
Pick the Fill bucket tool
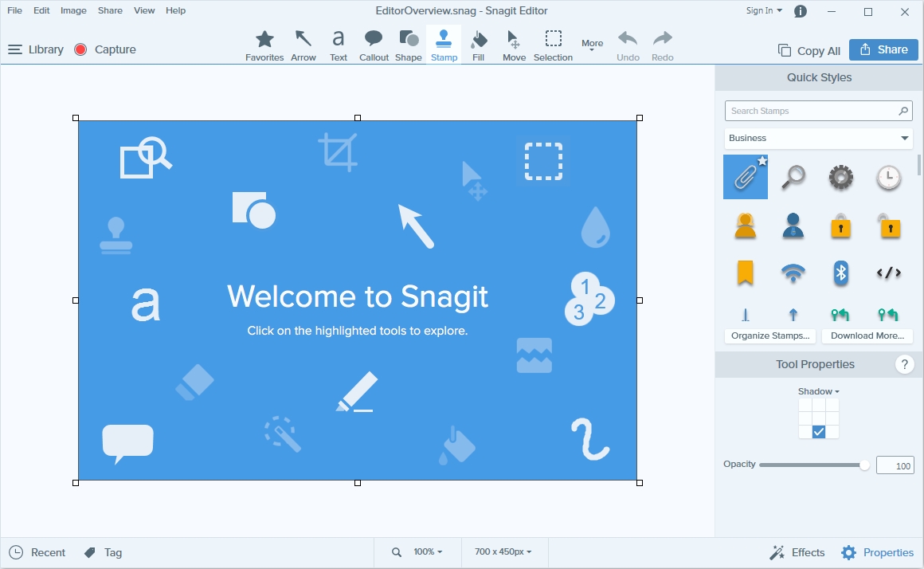[x=478, y=45]
